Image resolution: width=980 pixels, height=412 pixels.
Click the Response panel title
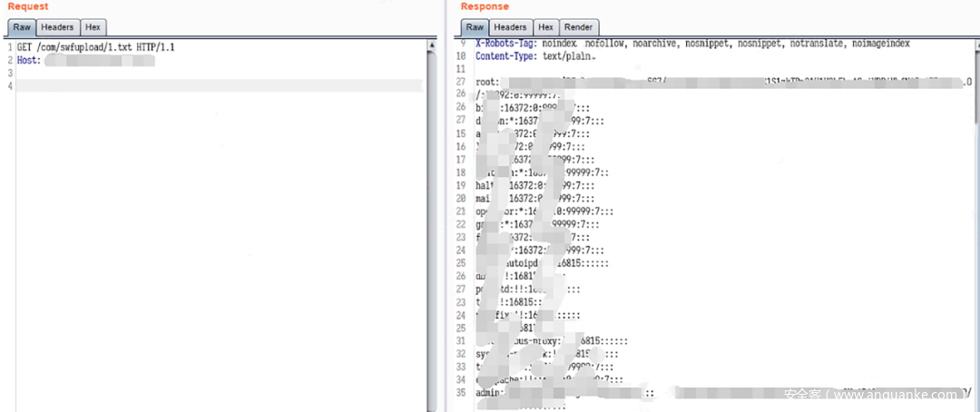click(485, 6)
